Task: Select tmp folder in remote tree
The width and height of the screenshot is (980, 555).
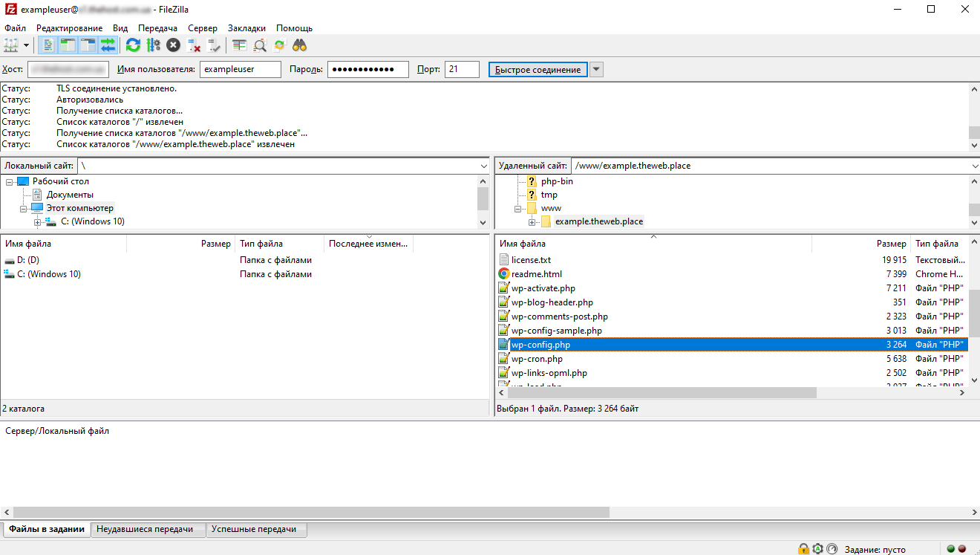Action: [549, 195]
